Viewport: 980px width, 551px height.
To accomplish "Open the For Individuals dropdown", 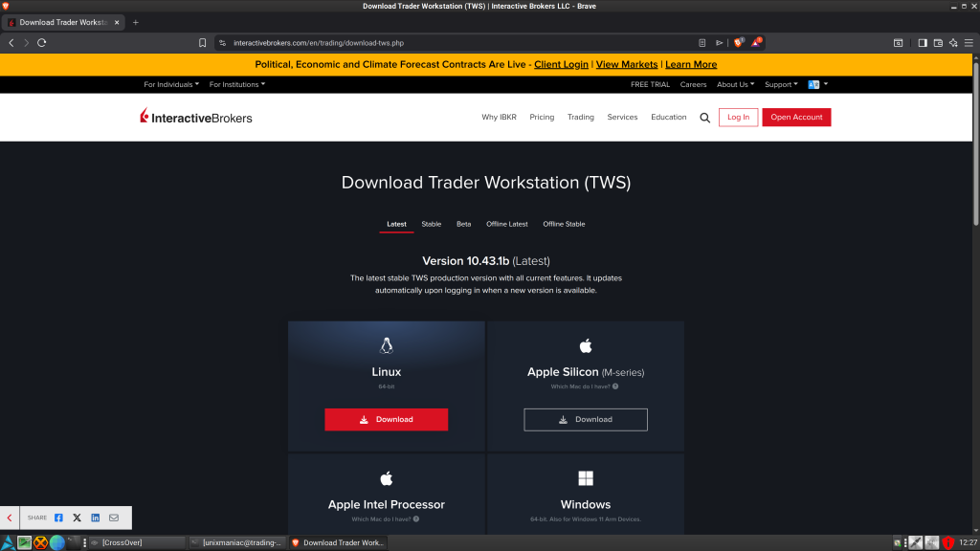I will [171, 84].
